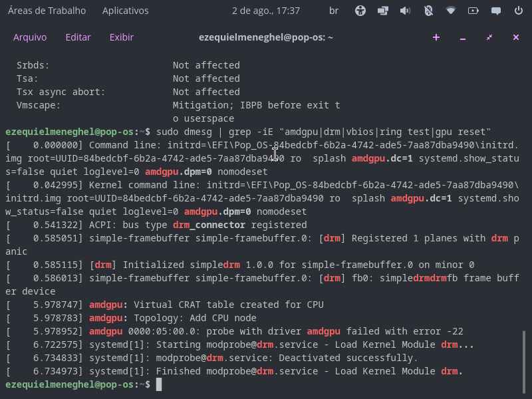Open the Aplicativos menu
Screen dimensions: 532x399
pos(126,11)
